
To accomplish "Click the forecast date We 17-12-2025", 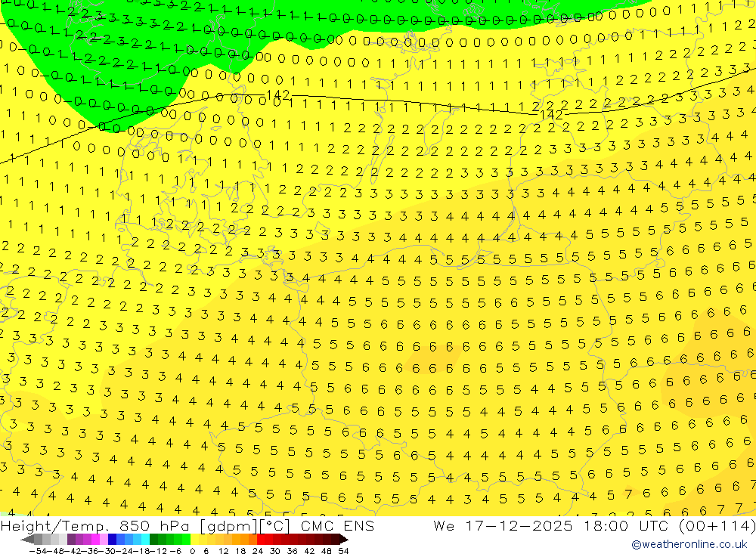I will 503,525.
